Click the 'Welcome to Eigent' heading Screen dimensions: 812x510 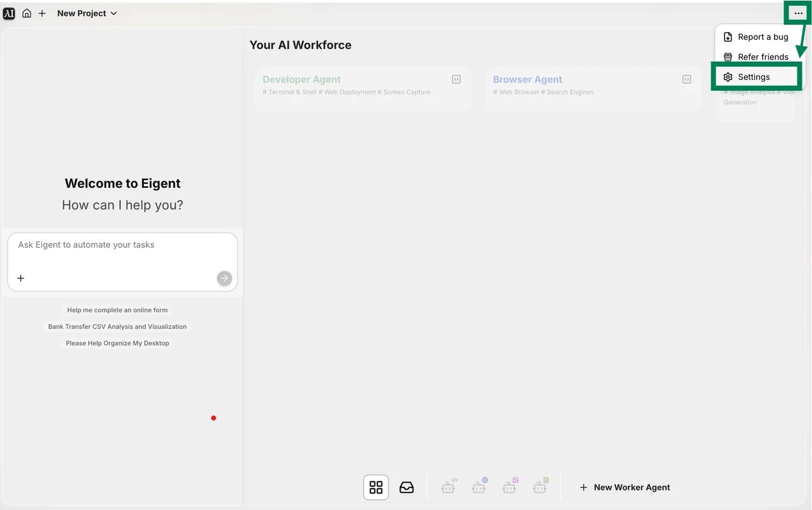[x=122, y=183]
